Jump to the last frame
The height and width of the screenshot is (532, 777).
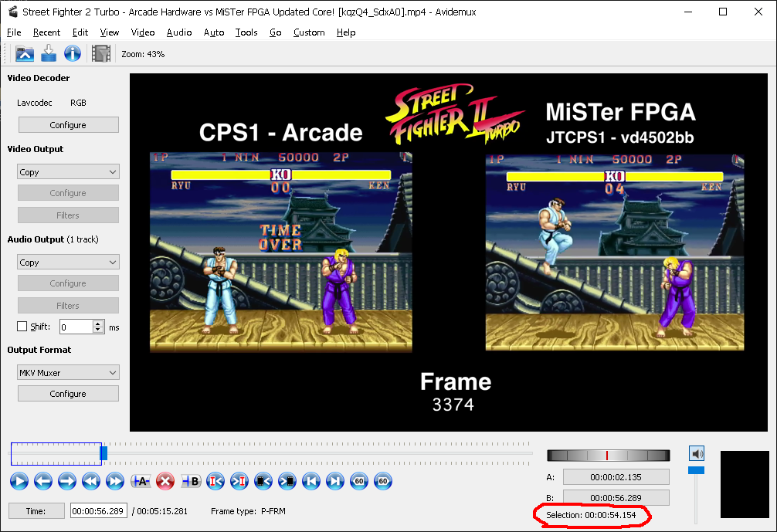click(x=335, y=481)
